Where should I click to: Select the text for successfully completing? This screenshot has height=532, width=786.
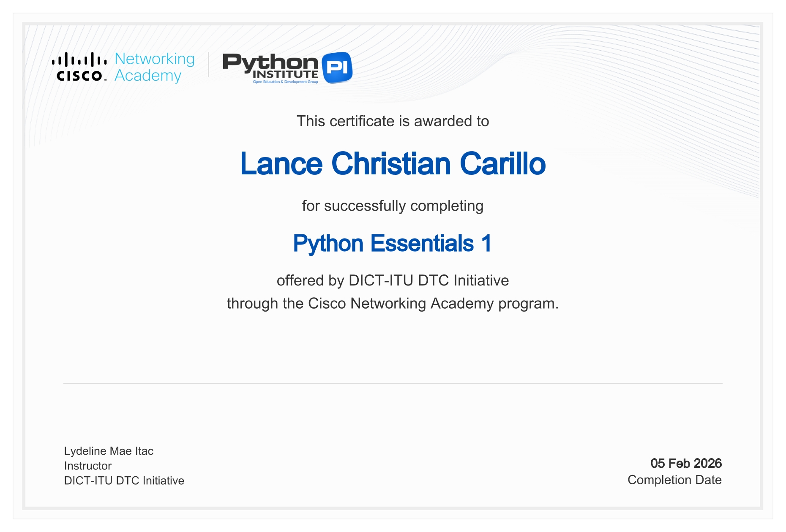click(x=393, y=206)
